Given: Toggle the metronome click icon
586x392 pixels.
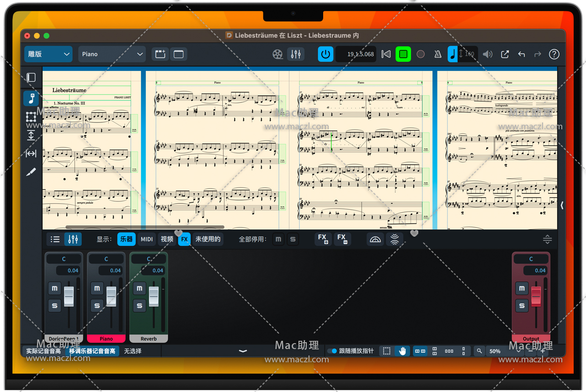Looking at the screenshot, I should (437, 54).
